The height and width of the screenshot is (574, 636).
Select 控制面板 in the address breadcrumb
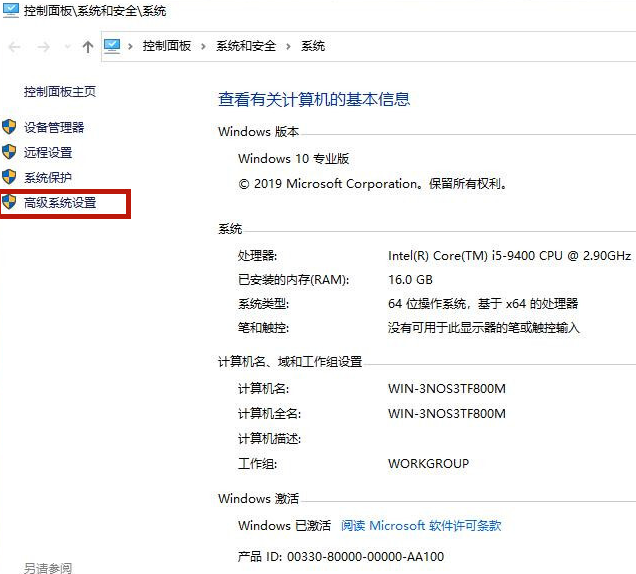coord(167,46)
